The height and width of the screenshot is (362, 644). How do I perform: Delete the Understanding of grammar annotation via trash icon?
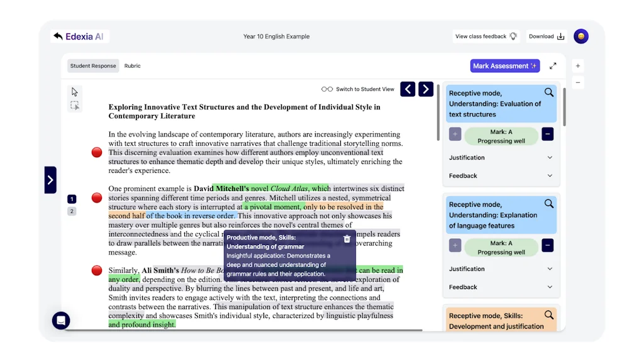click(x=347, y=239)
